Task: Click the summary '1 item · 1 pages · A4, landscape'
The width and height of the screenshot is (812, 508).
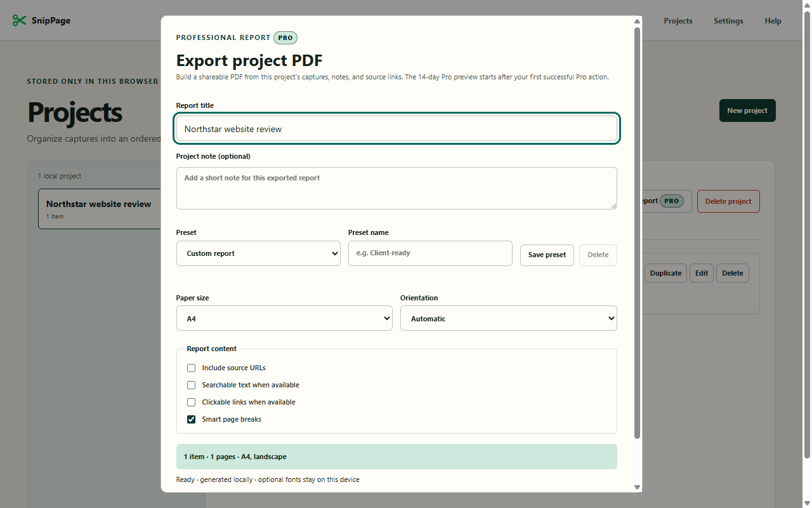Action: click(396, 457)
